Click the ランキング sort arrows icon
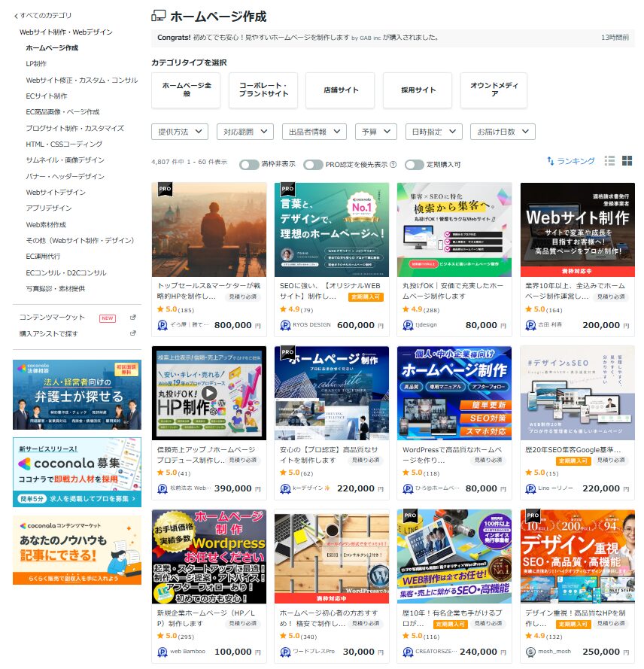Screen dimensions: 644x669 [551, 161]
